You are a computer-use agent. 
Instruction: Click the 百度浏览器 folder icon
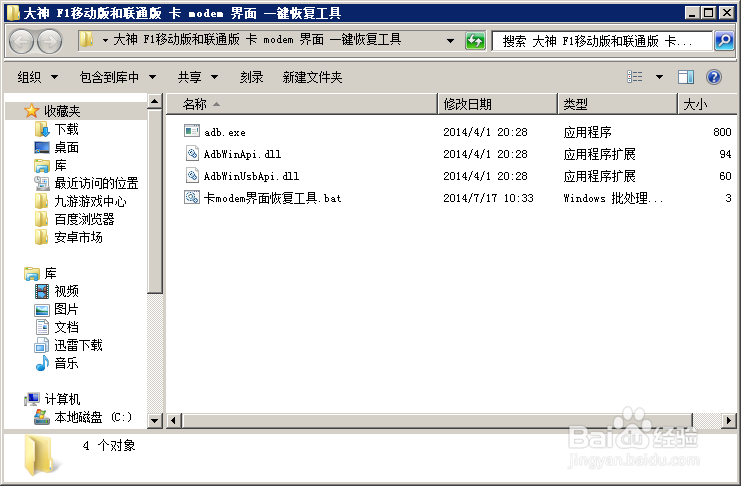pos(42,219)
